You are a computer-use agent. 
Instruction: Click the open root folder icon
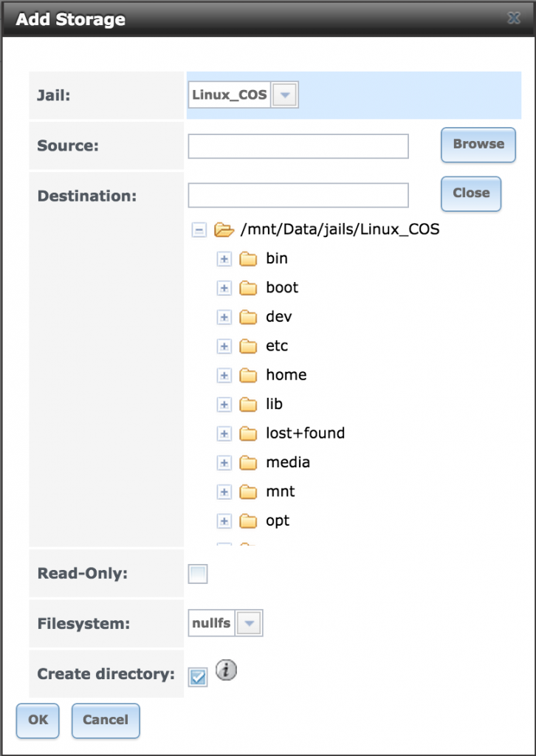pyautogui.click(x=224, y=230)
